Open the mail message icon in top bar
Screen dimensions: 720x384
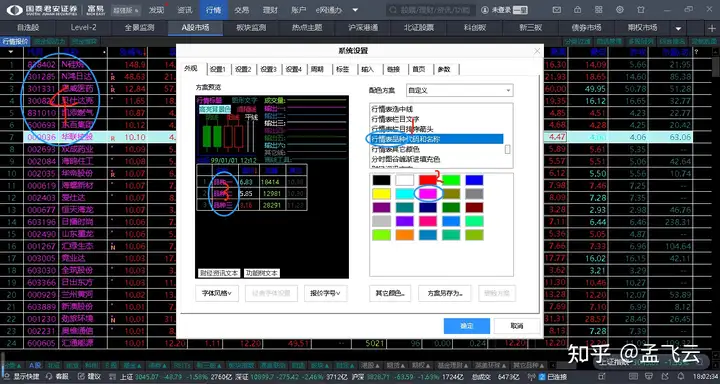pos(557,10)
